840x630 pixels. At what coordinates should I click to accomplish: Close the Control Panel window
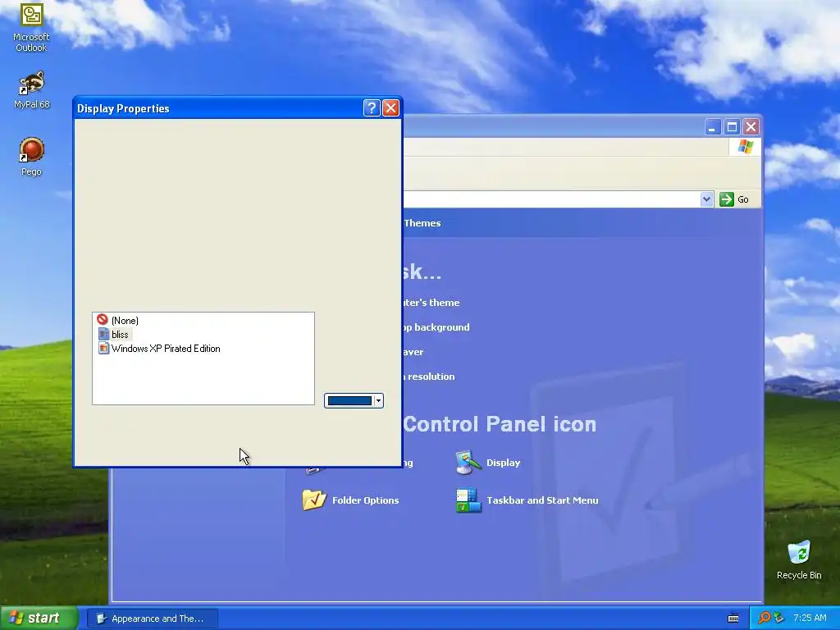[751, 127]
